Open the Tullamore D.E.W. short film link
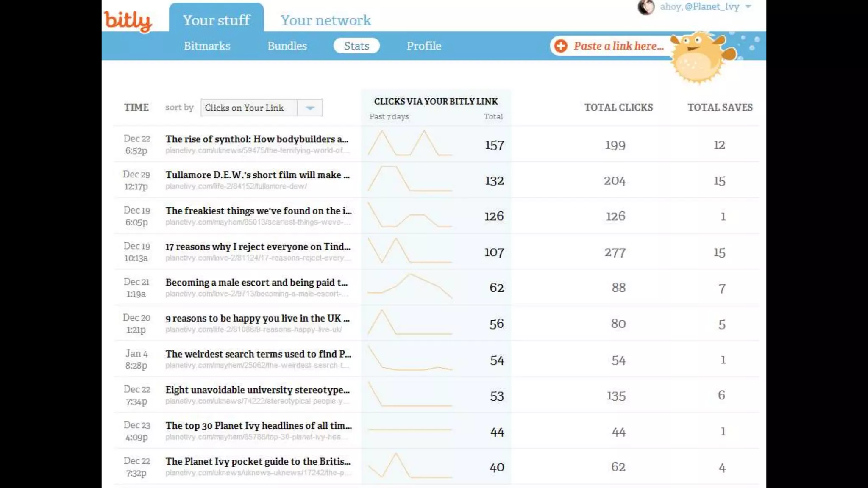Viewport: 868px width, 488px height. (257, 175)
